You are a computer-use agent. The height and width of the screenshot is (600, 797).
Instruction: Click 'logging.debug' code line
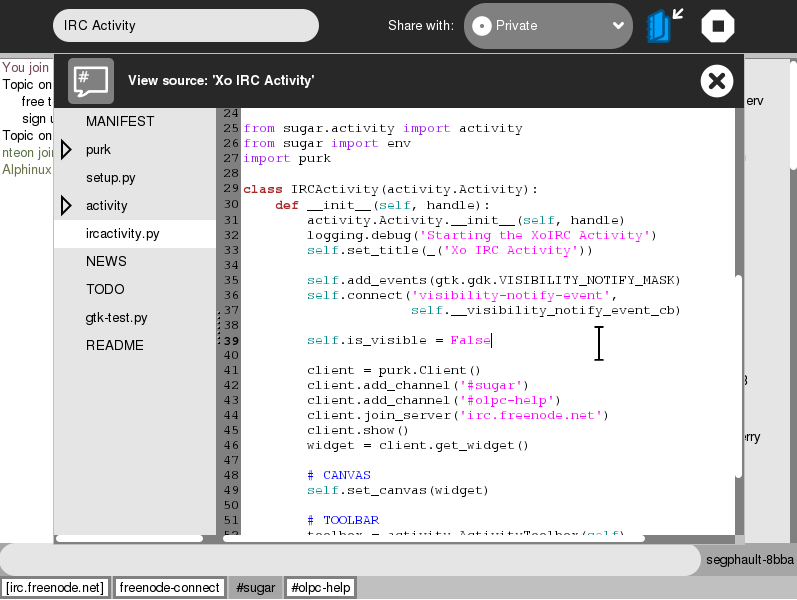pos(481,235)
